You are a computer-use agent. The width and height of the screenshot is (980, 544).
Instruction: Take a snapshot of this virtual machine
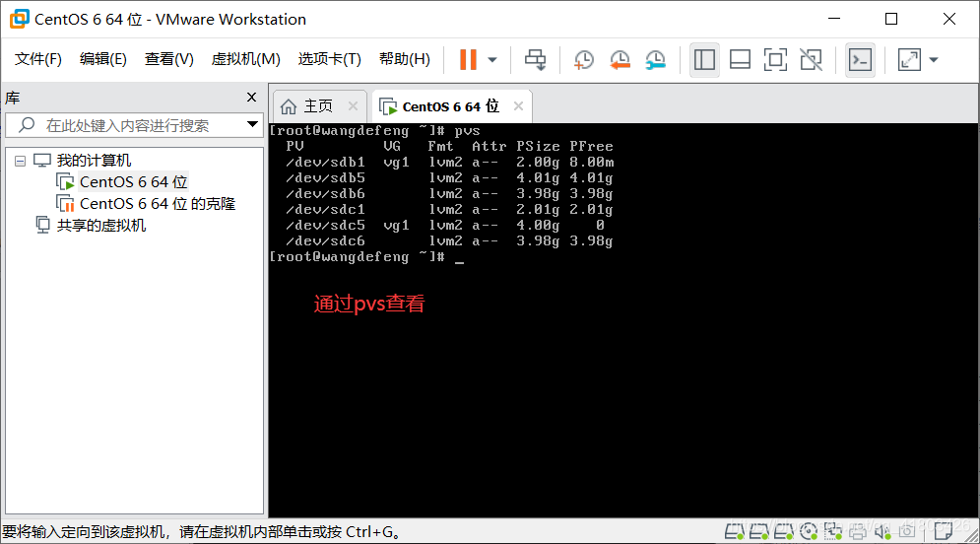tap(584, 60)
